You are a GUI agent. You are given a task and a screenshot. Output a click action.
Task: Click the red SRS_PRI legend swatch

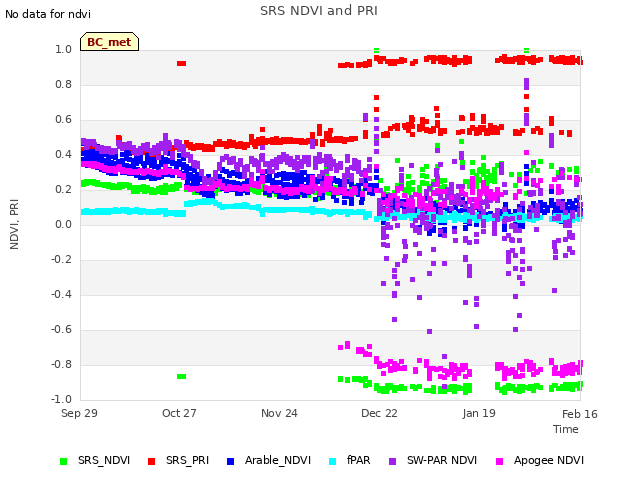coord(151,462)
